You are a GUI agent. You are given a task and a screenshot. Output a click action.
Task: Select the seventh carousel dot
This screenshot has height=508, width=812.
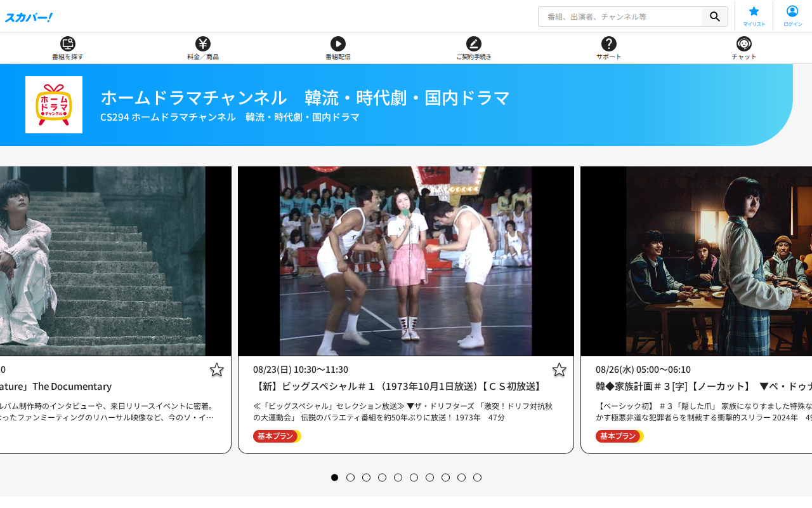[430, 478]
